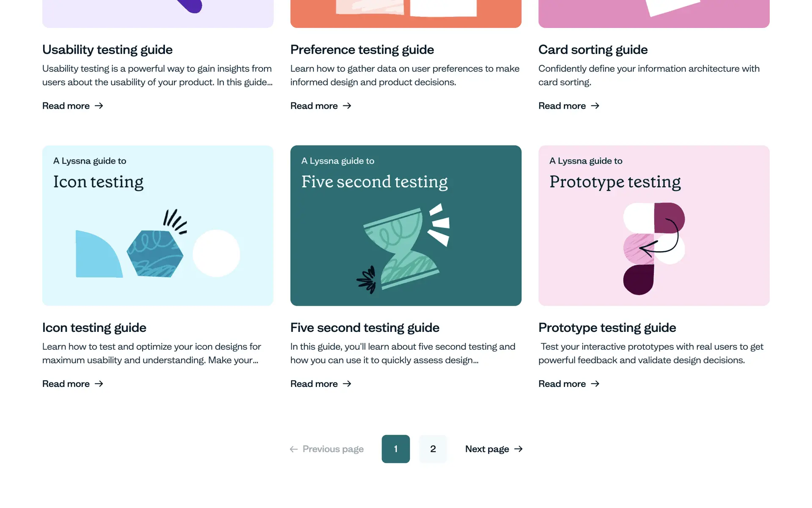Click arrow icon beside Icon testing Read more
The height and width of the screenshot is (508, 812).
tap(99, 384)
